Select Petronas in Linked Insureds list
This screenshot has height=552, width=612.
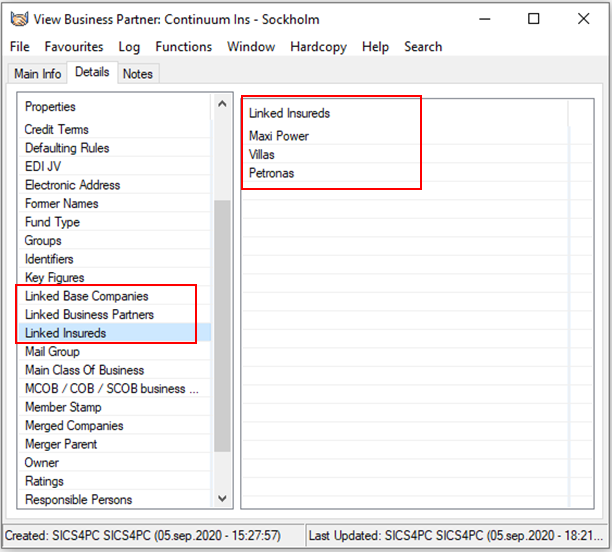(271, 173)
